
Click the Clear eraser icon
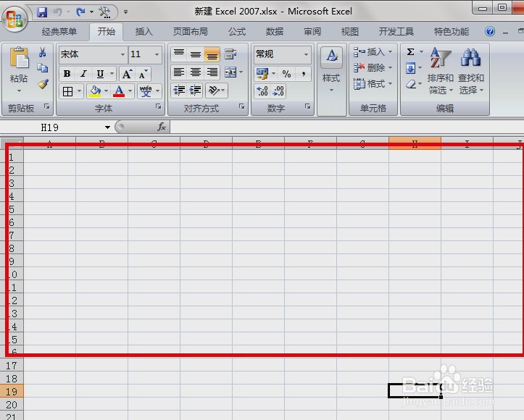pos(411,84)
